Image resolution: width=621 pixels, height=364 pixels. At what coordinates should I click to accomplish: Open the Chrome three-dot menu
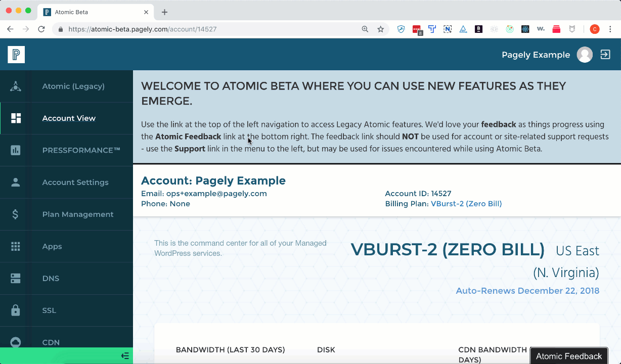tap(611, 29)
